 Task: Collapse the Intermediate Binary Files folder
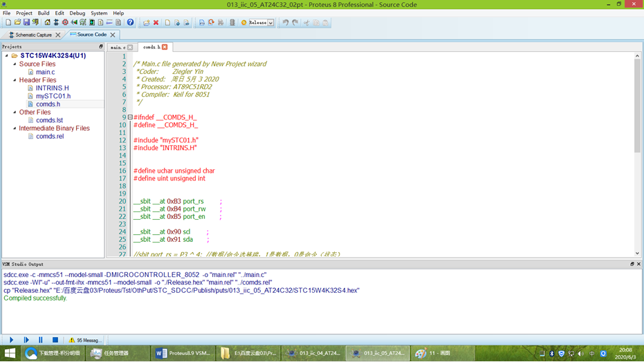15,128
